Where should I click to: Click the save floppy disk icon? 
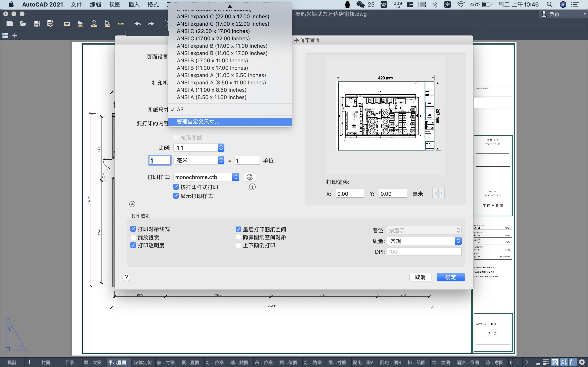point(37,23)
